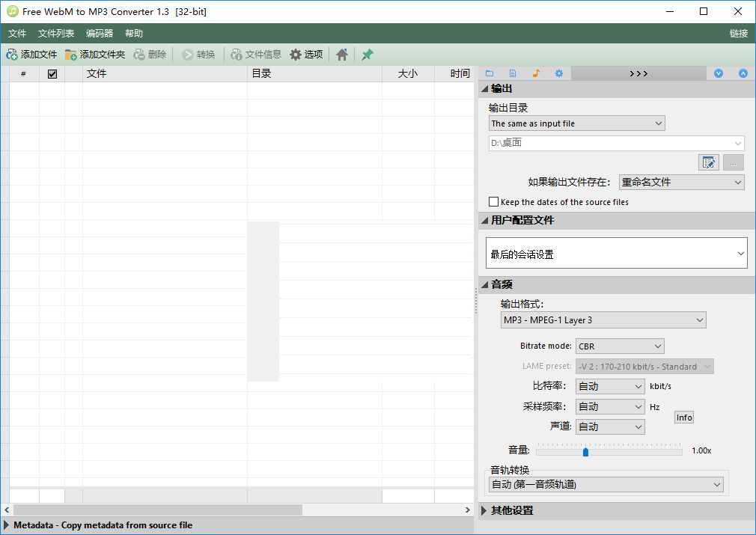Open Options gear in toolbar
Screen dimensions: 756x535
(x=296, y=55)
